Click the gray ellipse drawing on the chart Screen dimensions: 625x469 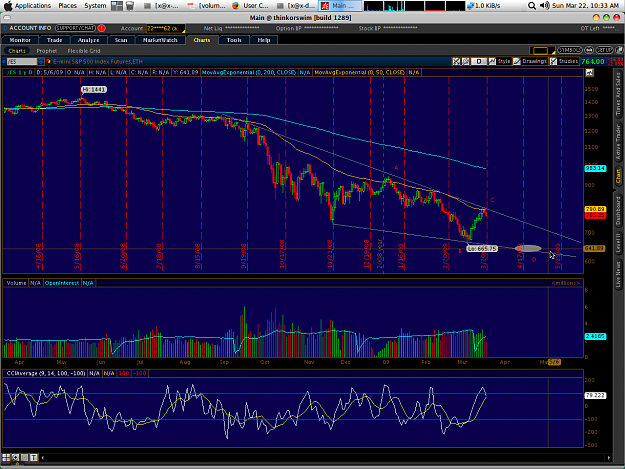click(x=528, y=249)
